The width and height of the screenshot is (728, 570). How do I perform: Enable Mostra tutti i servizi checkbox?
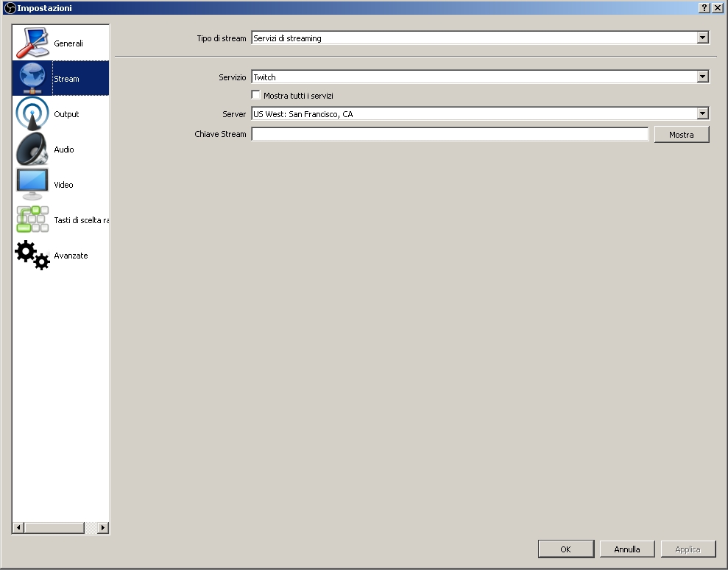coord(256,95)
